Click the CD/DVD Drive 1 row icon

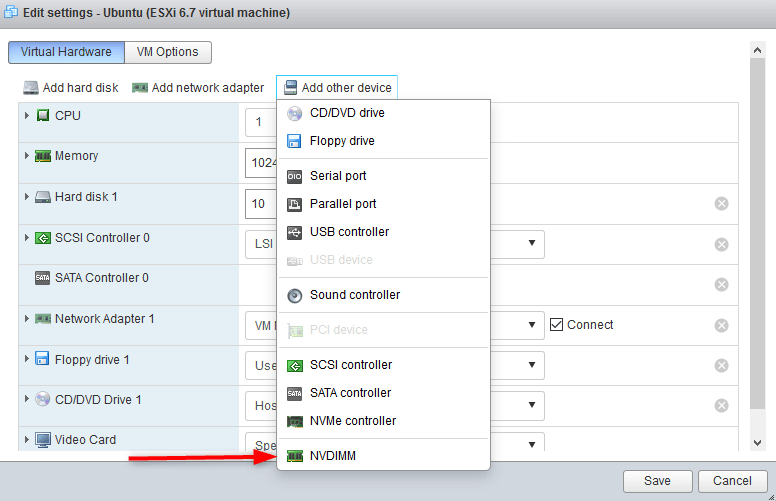[43, 399]
